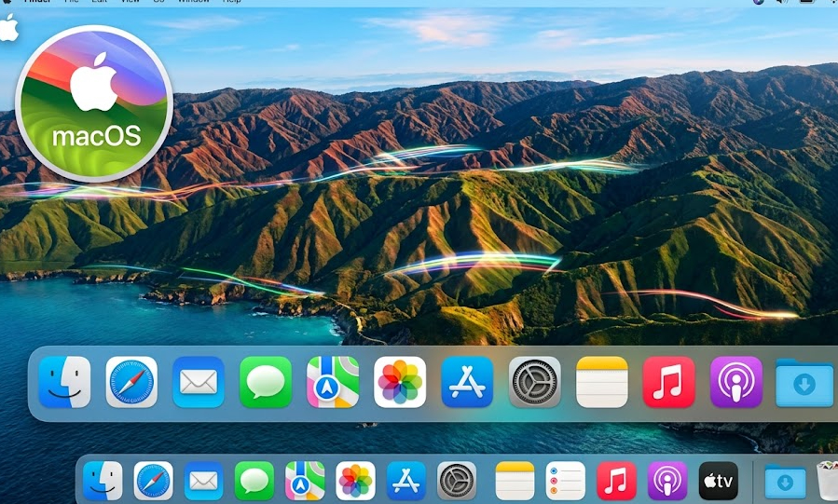Launch Safari from the enlarged dock
Image resolution: width=838 pixels, height=504 pixels.
[x=131, y=382]
